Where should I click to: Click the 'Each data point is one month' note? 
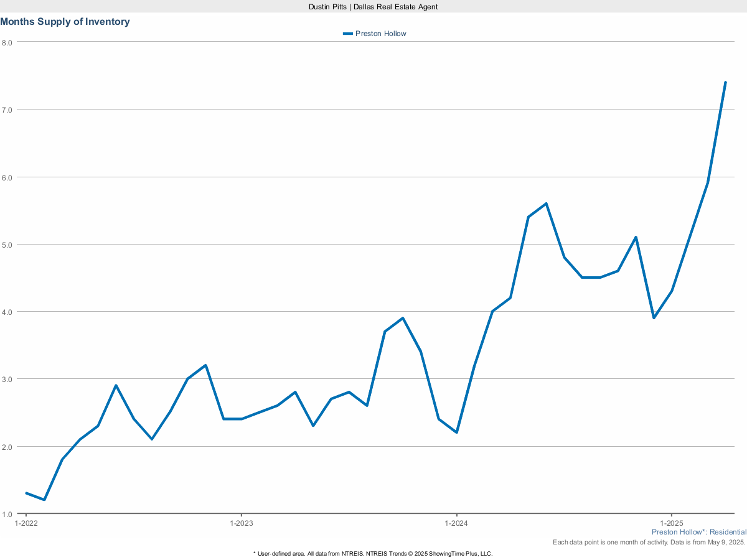coord(649,543)
